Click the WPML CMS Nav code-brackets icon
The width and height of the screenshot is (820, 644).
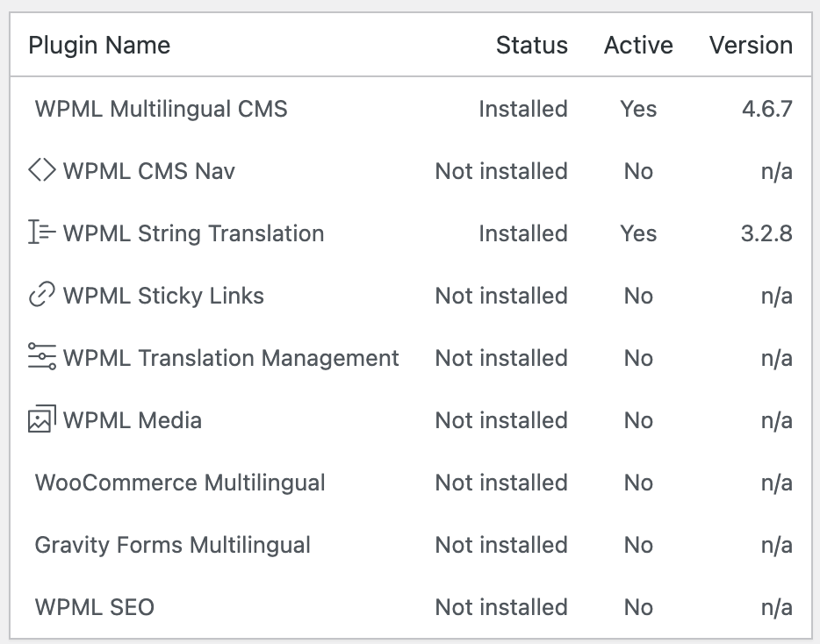pyautogui.click(x=42, y=170)
